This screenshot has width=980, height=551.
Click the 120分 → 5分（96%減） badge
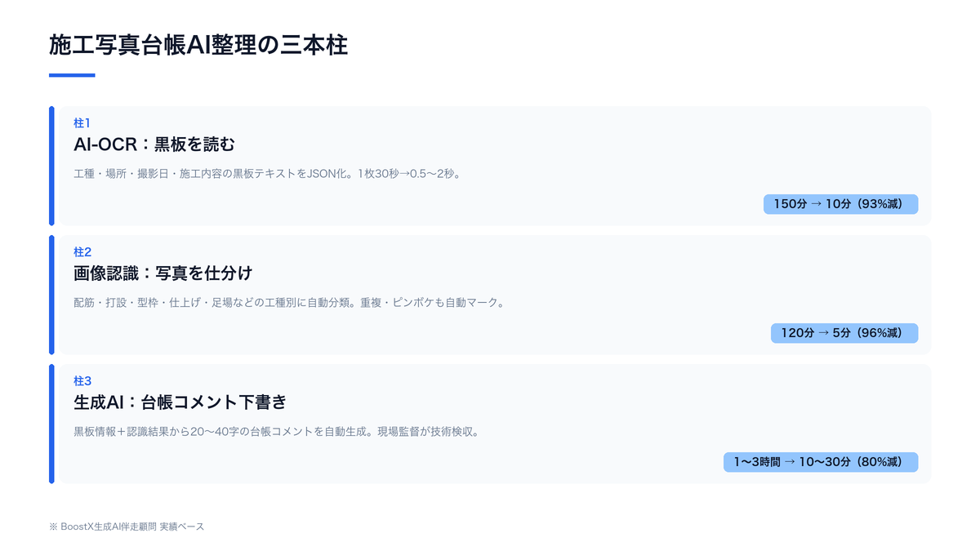[844, 333]
